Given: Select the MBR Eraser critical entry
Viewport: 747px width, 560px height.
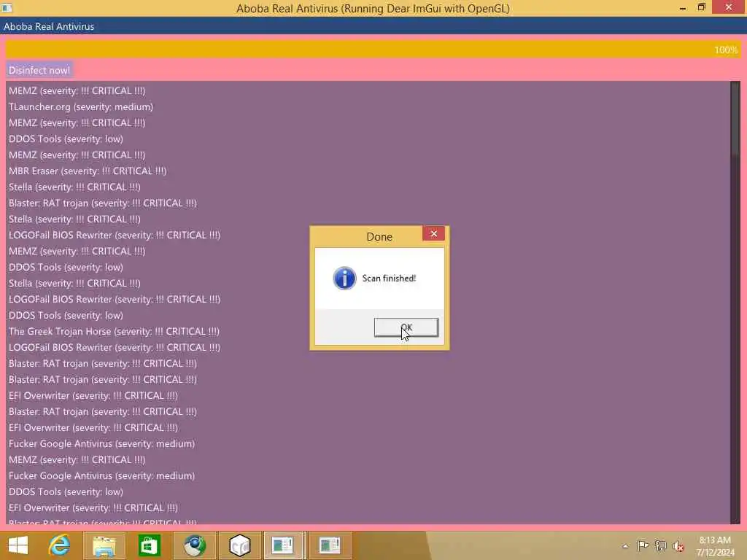Looking at the screenshot, I should [88, 171].
